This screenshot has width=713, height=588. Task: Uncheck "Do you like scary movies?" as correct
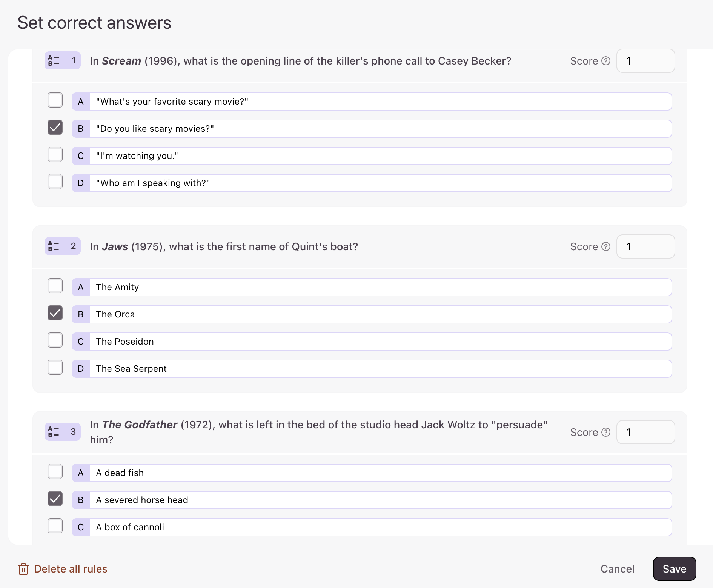point(55,128)
